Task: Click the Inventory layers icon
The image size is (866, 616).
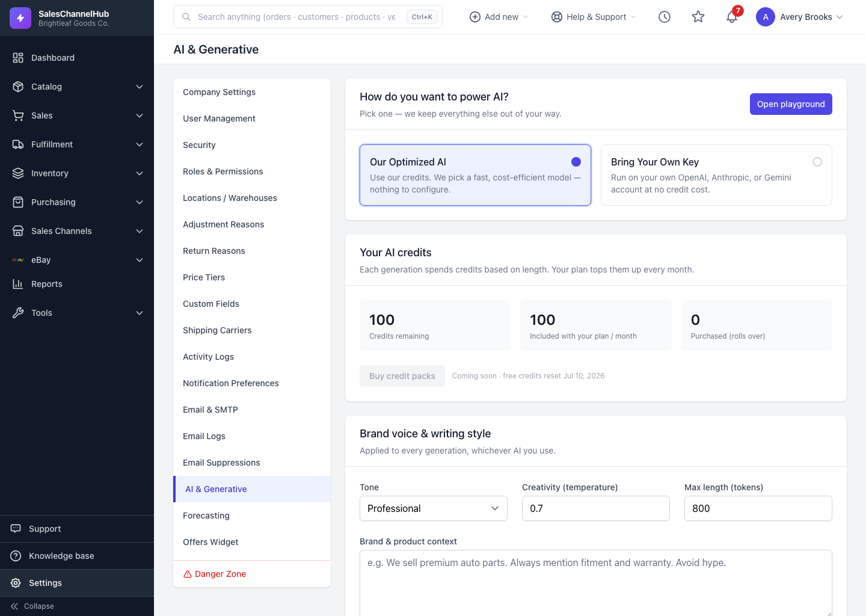Action: (18, 173)
